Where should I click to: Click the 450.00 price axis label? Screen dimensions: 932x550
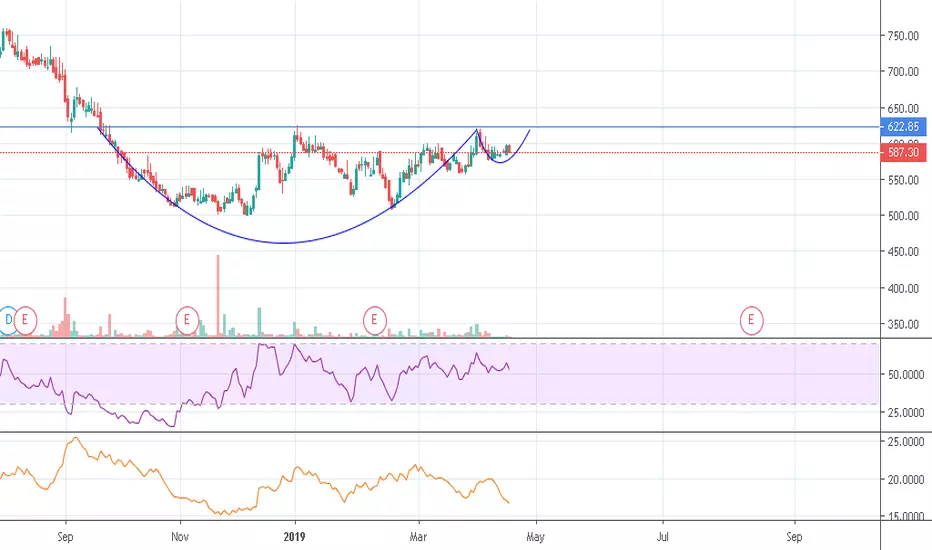coord(903,252)
